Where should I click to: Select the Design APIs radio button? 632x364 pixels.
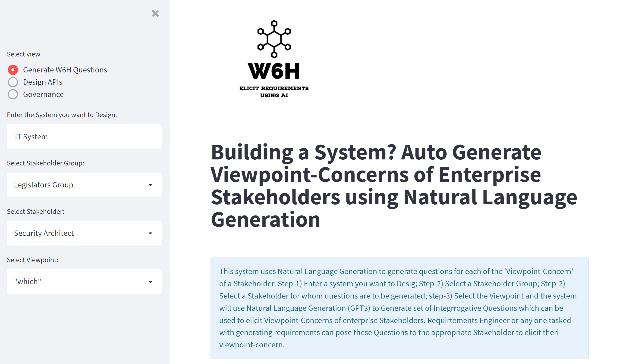pyautogui.click(x=13, y=82)
